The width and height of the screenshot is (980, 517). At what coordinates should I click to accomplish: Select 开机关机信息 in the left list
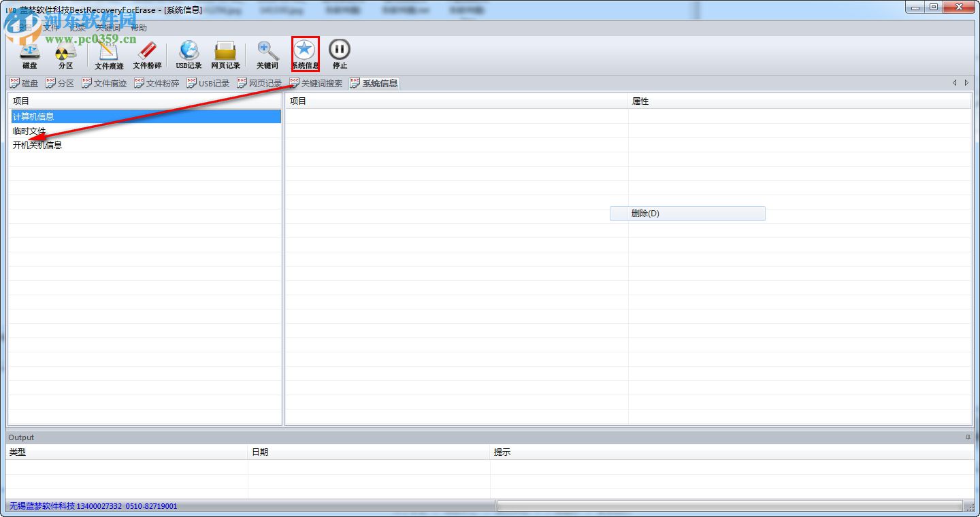coord(146,145)
